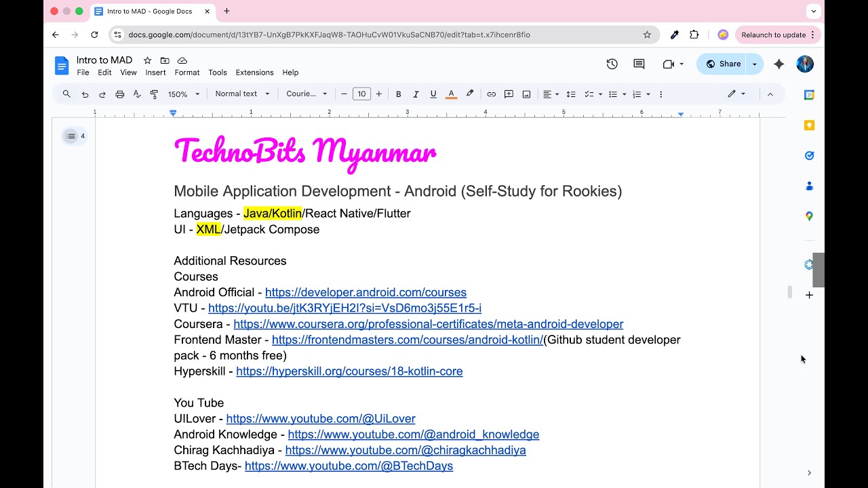Open the Tools menu

(x=218, y=73)
